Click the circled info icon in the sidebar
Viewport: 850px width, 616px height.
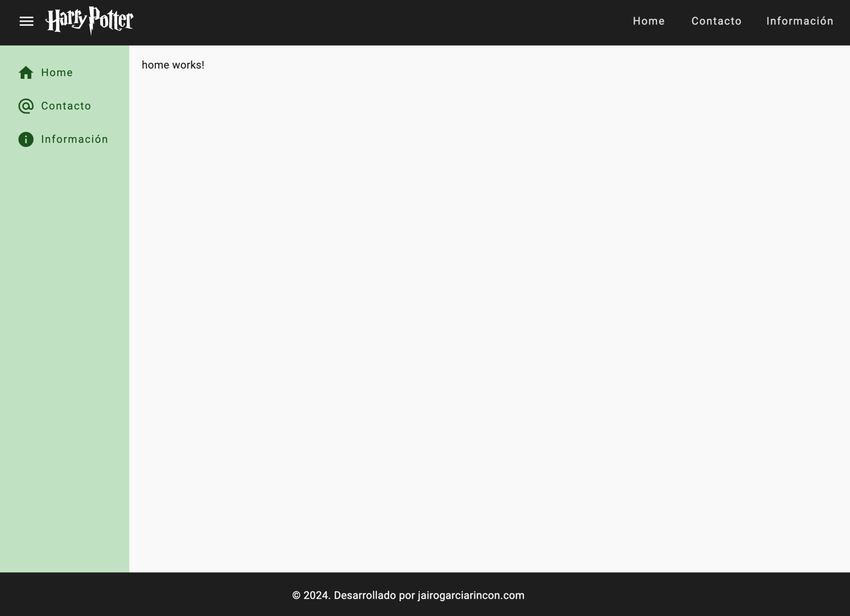click(26, 139)
